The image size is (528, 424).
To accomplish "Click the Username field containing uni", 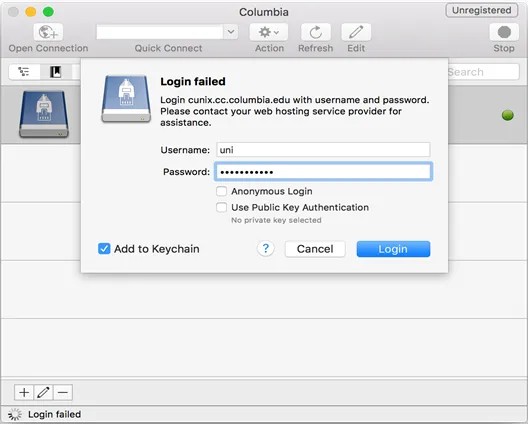I will [x=323, y=150].
